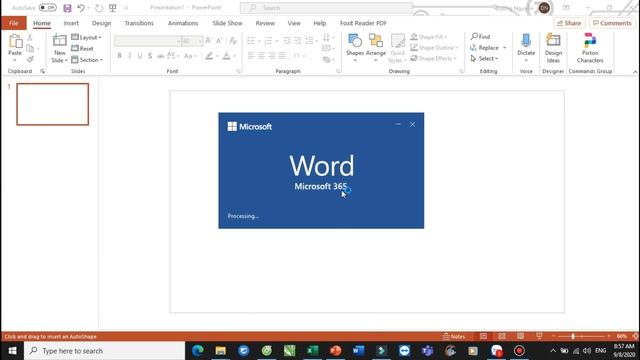Open the Layout dropdown
Screen dimensions: 640x360
pyautogui.click(x=86, y=37)
